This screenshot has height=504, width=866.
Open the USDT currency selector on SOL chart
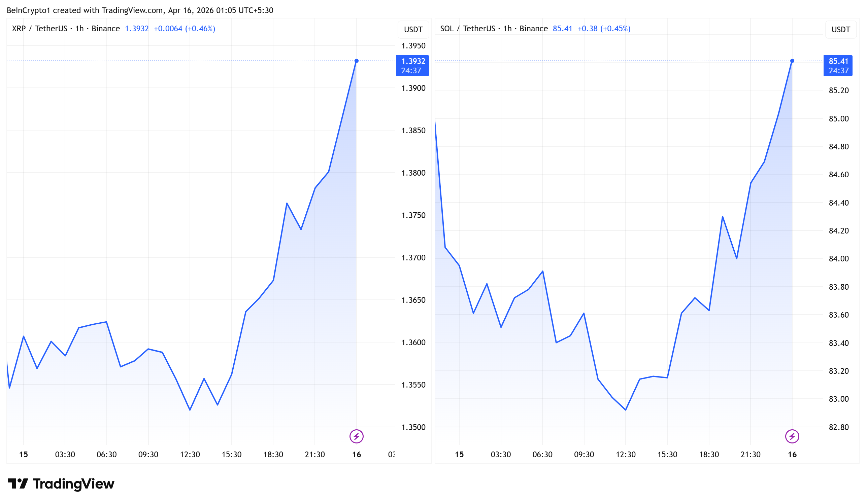click(x=840, y=30)
